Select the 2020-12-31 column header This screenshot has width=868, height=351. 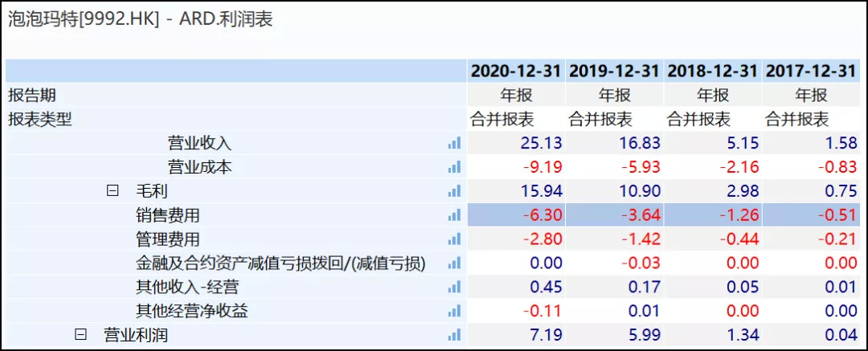(x=516, y=71)
